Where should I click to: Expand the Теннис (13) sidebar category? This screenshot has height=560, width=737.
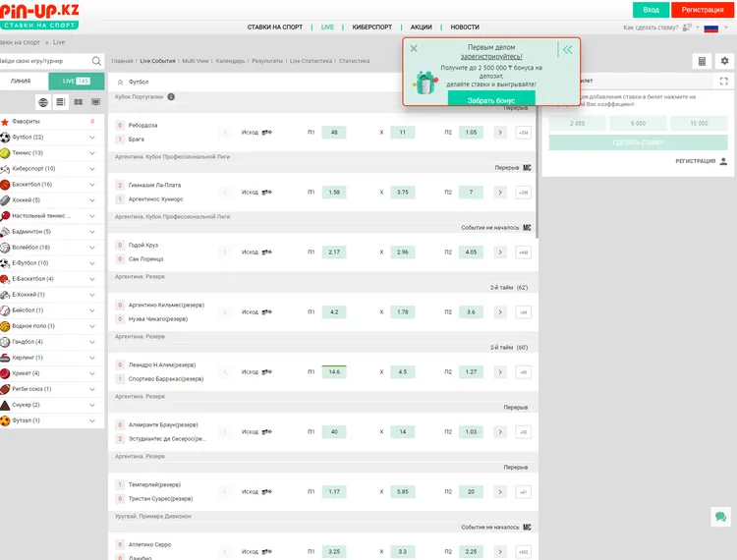[92, 153]
